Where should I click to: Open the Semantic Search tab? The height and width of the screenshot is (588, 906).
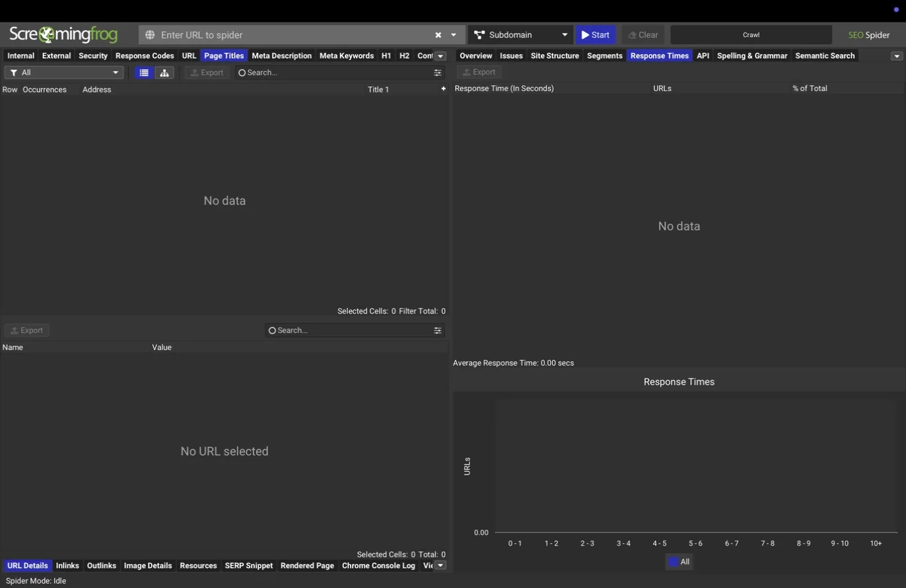coord(825,56)
